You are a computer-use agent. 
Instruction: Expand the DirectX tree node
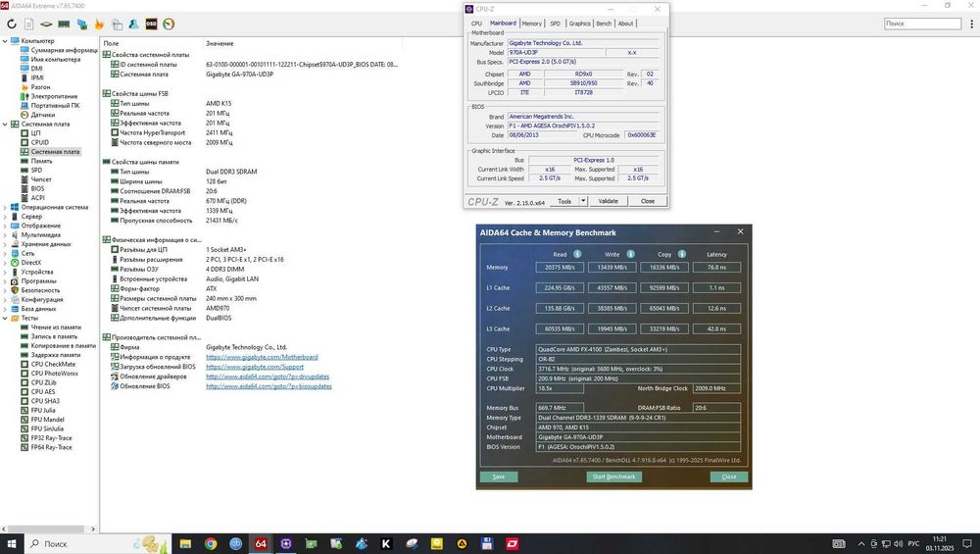(x=5, y=263)
